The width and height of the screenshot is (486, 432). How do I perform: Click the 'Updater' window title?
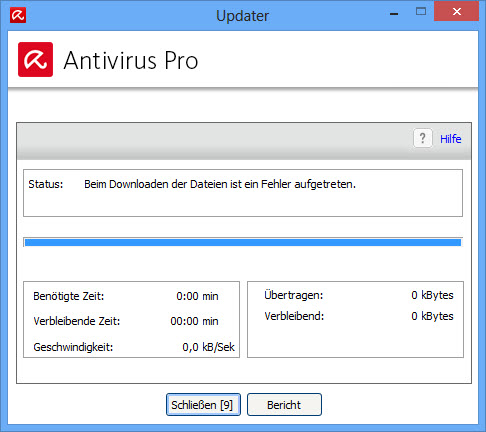click(243, 16)
